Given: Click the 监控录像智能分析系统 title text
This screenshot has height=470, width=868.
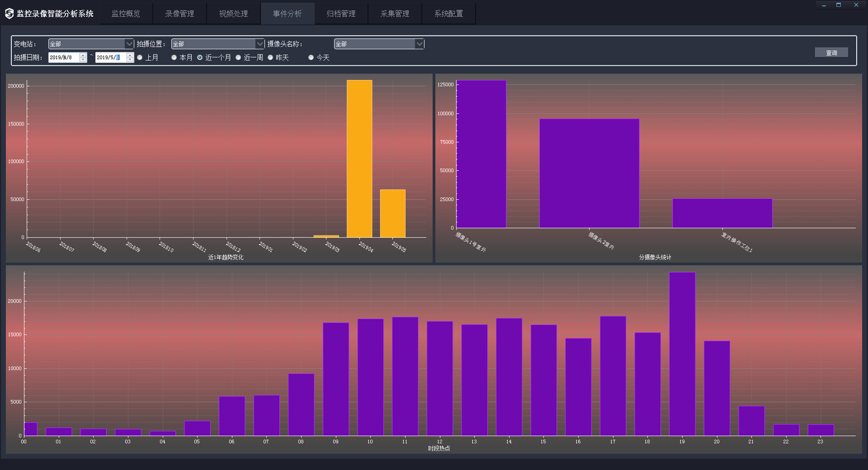Looking at the screenshot, I should 55,14.
